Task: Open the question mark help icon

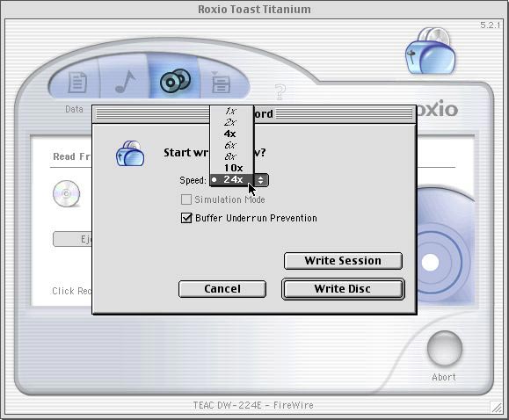Action: (x=280, y=92)
